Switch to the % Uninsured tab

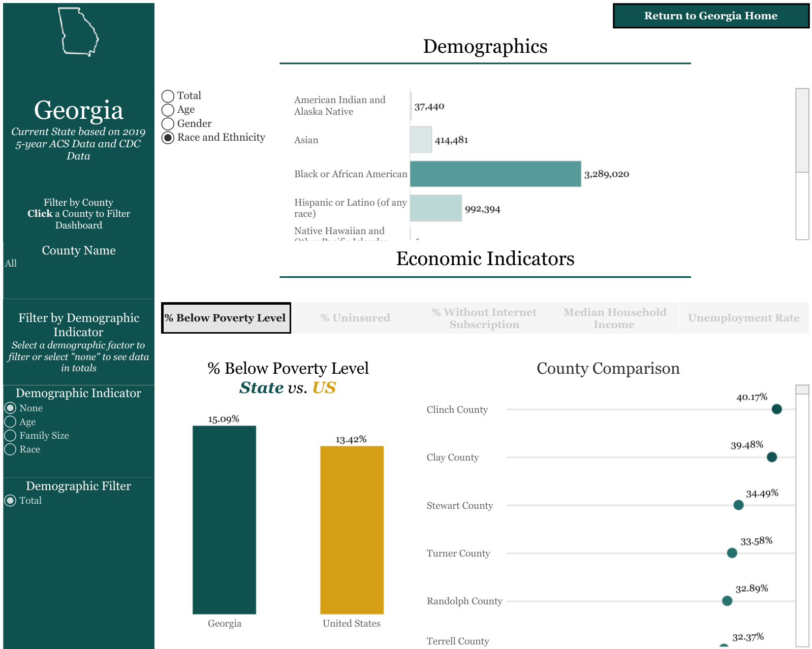(355, 318)
